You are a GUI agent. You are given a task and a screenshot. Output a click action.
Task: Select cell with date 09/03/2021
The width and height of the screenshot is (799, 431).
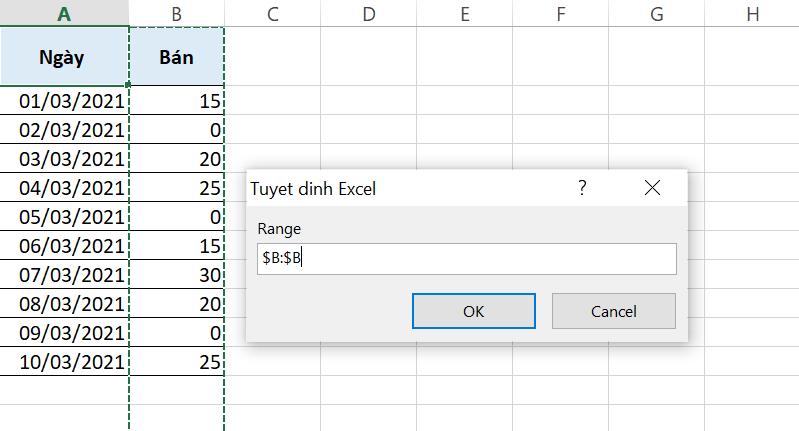pos(64,333)
